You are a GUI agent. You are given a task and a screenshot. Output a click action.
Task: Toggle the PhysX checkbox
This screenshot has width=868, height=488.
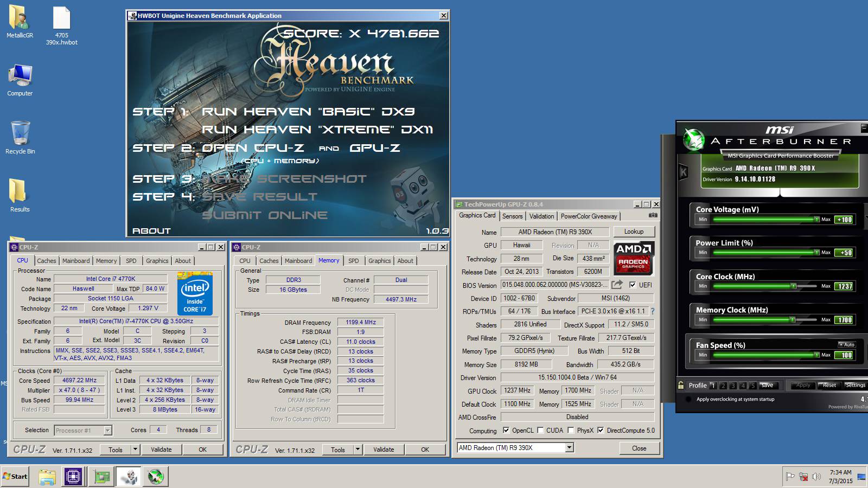tap(571, 431)
